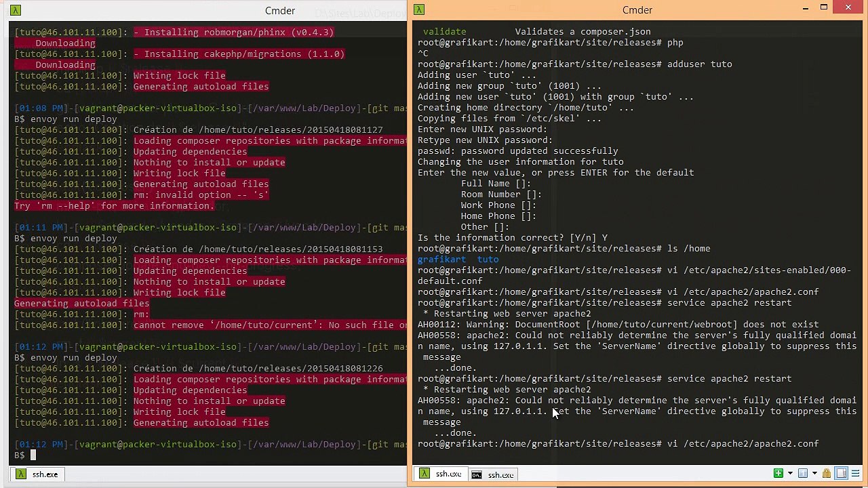Screen dimensions: 868x488
Task: Click 'AH00112: Warning: DocumentRoot' line
Action: 618,324
